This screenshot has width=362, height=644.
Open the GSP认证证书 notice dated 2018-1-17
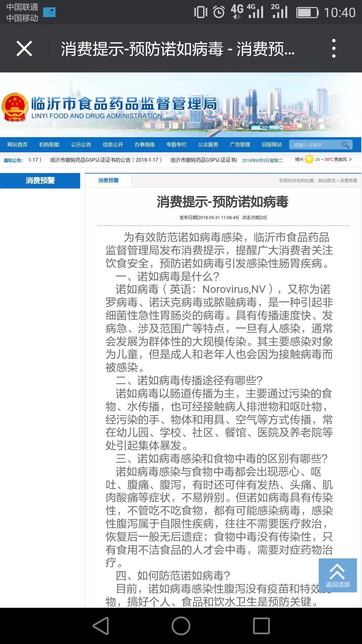[x=106, y=160]
